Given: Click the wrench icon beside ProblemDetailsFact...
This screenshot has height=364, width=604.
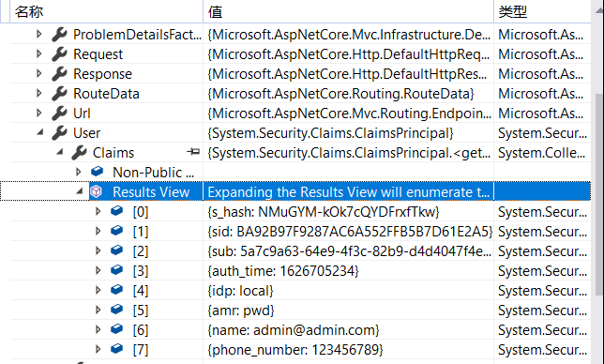Looking at the screenshot, I should (59, 35).
